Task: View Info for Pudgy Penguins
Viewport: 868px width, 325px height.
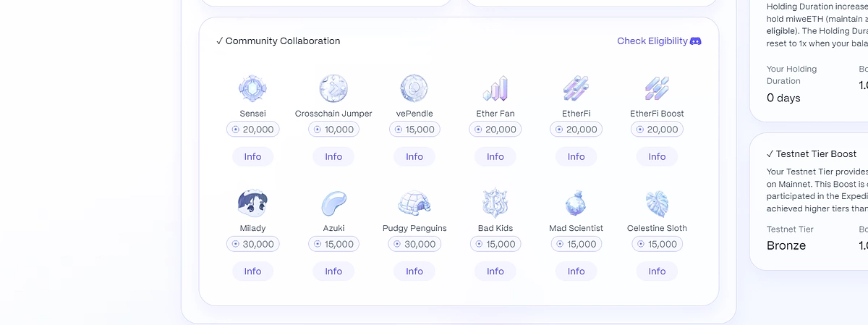Action: (x=414, y=271)
